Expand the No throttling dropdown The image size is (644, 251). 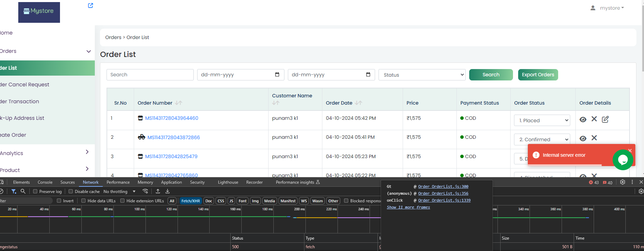[119, 192]
